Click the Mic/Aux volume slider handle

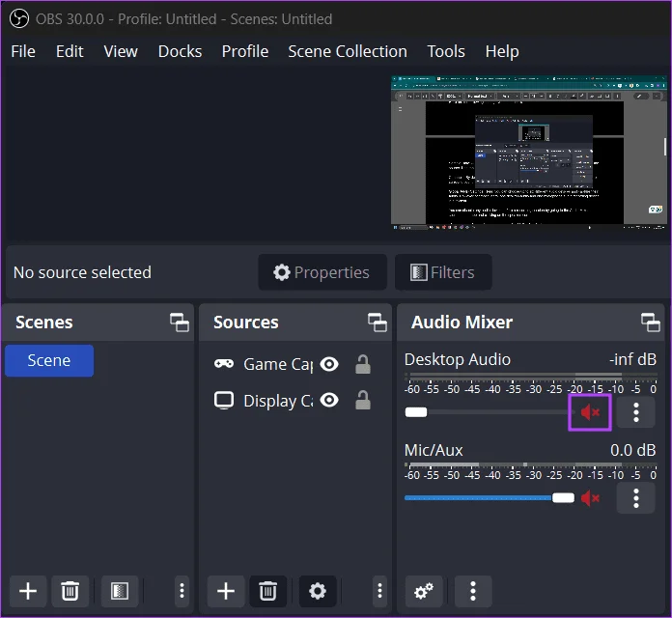click(x=563, y=498)
